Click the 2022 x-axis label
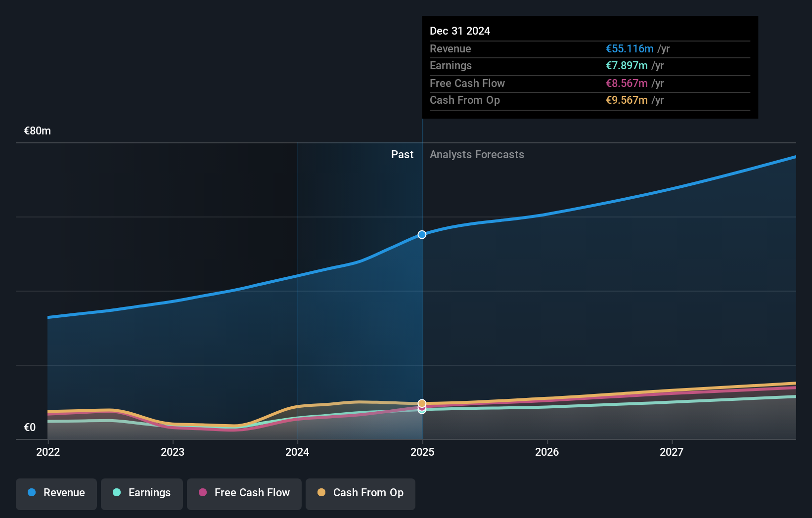812x518 pixels. click(x=48, y=452)
